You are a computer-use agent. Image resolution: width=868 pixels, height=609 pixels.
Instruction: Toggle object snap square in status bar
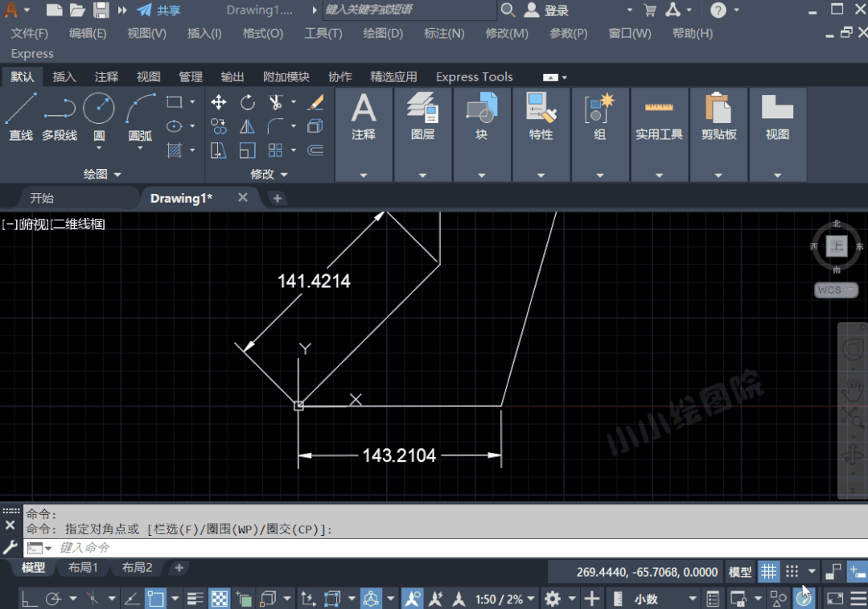tap(155, 599)
